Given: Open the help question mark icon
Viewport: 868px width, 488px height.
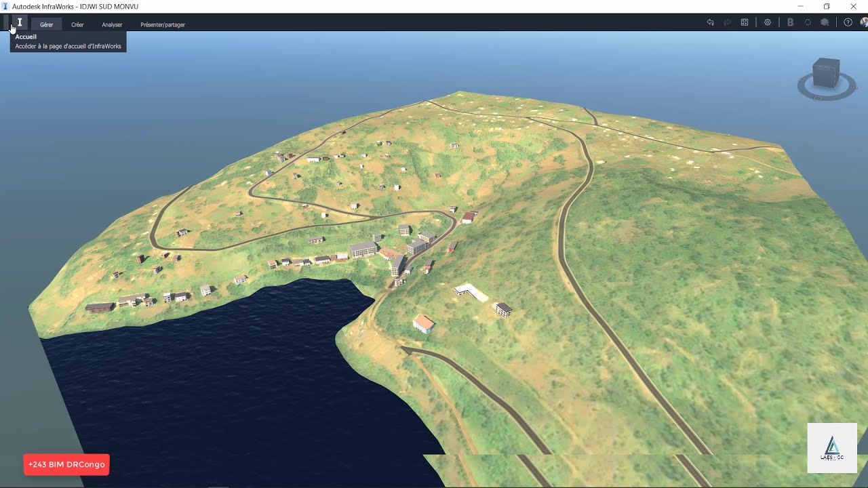Looking at the screenshot, I should pyautogui.click(x=848, y=22).
